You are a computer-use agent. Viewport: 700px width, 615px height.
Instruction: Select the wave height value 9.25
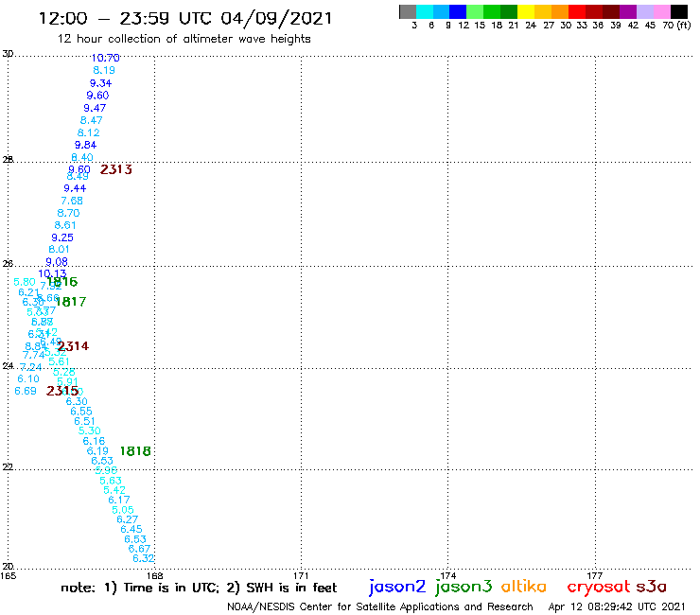pos(62,237)
